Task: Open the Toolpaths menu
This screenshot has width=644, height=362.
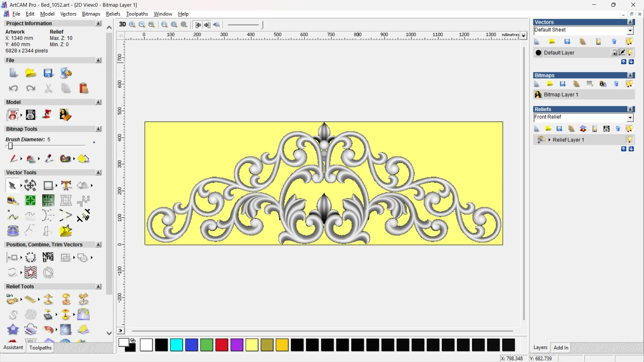Action: 137,14
